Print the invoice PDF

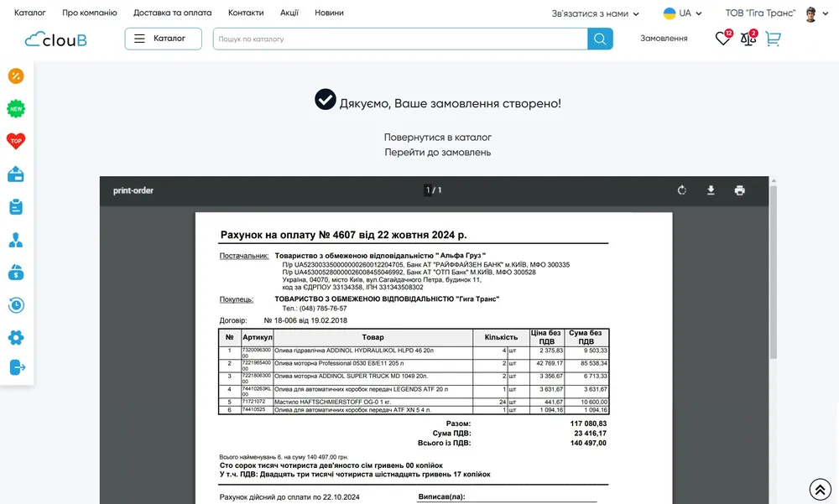point(739,190)
